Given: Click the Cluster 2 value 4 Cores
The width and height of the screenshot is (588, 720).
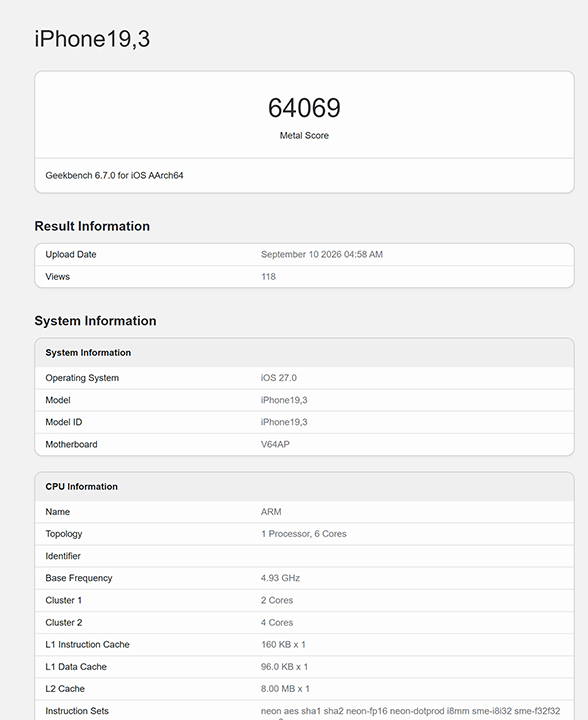Looking at the screenshot, I should 277,623.
